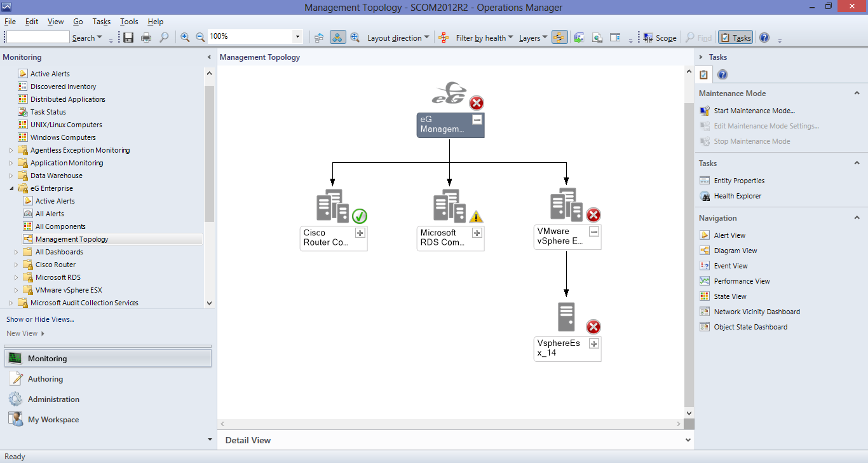Select Task Status view
This screenshot has height=463, width=868.
click(48, 112)
